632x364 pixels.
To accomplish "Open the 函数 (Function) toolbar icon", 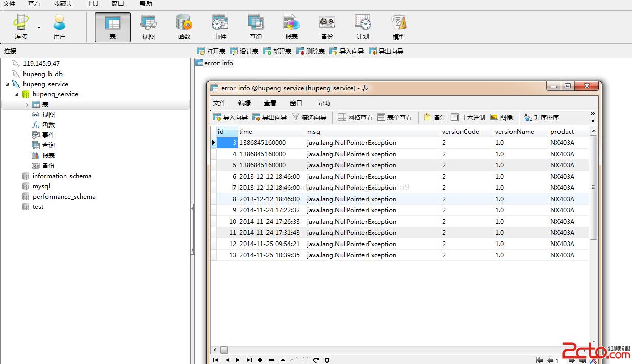I will 184,27.
